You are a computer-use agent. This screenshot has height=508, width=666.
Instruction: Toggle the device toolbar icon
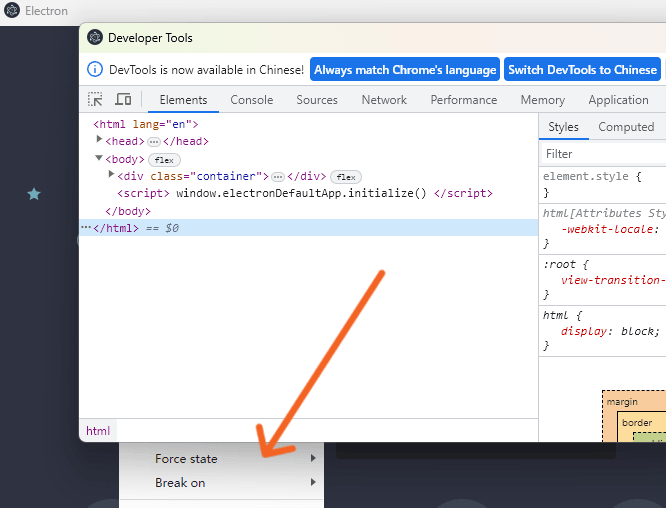pos(123,99)
